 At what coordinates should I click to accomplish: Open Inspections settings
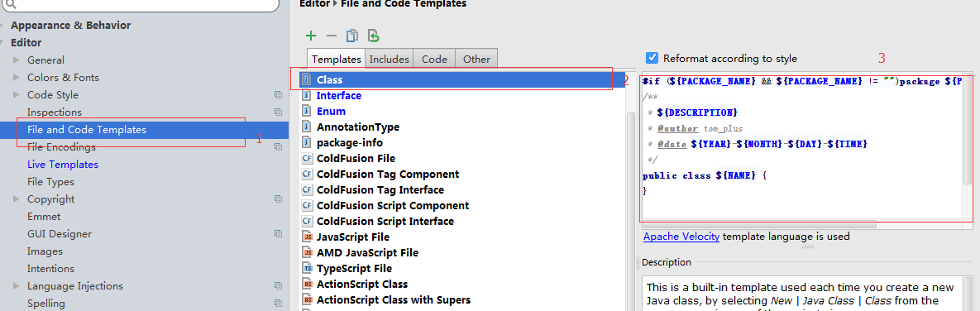55,112
